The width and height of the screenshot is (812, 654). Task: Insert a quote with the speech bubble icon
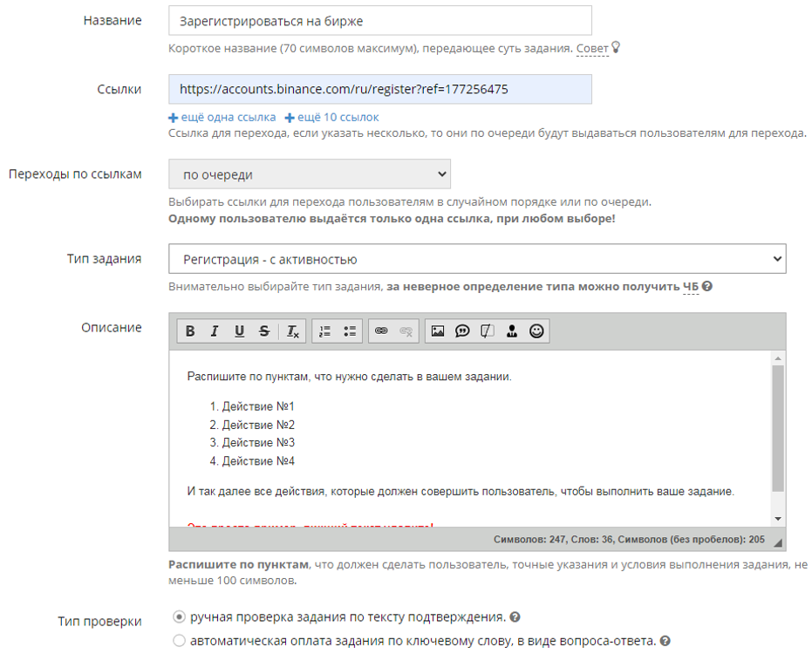pos(462,330)
